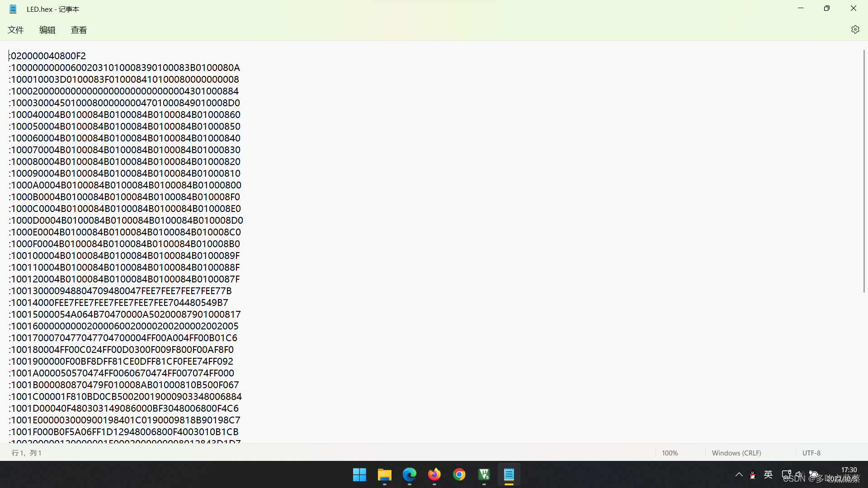Open the green V app in taskbar
Image resolution: width=868 pixels, height=488 pixels.
coord(484,474)
